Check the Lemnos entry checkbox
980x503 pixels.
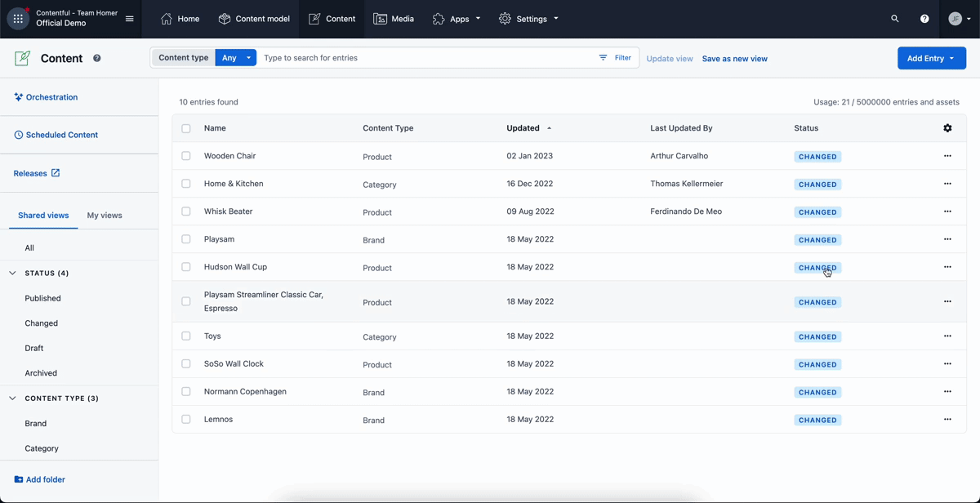(x=186, y=419)
